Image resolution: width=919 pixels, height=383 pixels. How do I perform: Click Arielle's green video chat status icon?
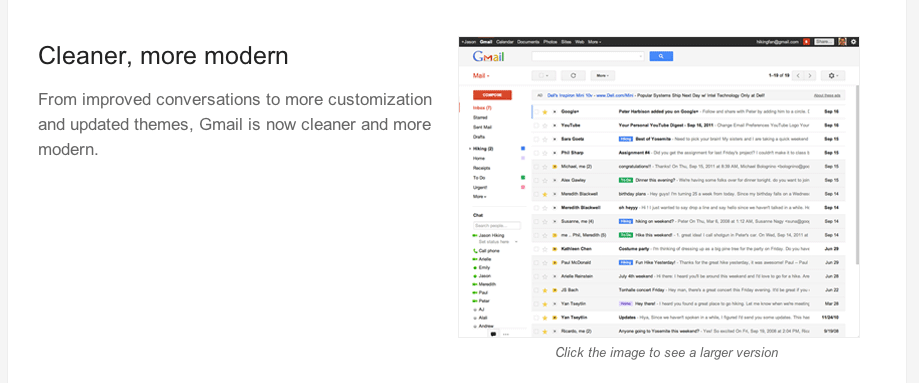[475, 259]
